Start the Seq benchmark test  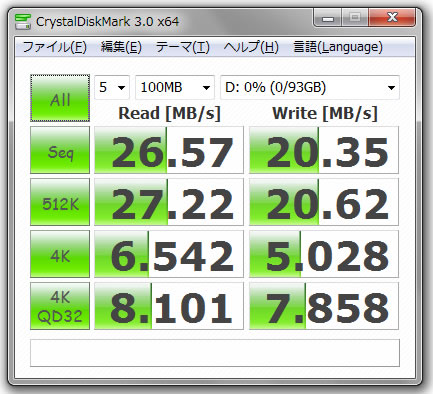tap(60, 150)
